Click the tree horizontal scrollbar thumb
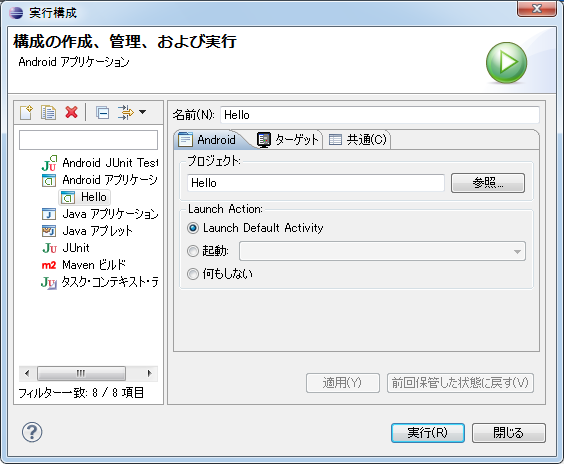Screen dimensions: 564x464 click(81, 373)
